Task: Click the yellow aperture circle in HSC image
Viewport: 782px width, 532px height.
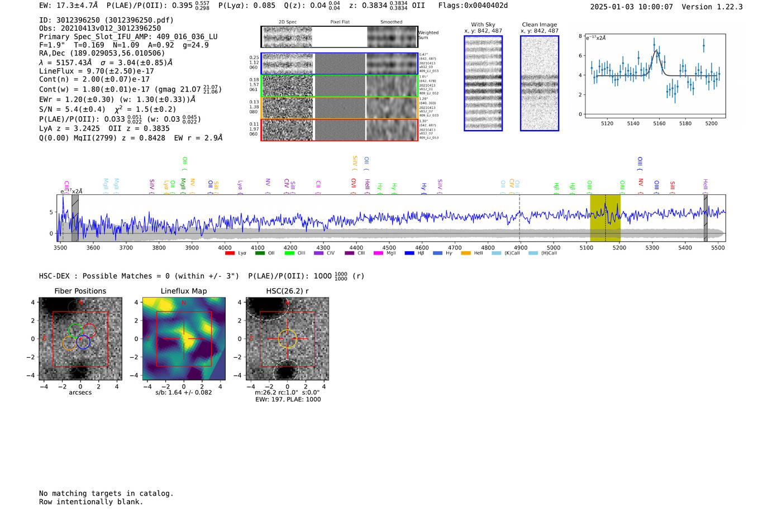Action: [287, 339]
